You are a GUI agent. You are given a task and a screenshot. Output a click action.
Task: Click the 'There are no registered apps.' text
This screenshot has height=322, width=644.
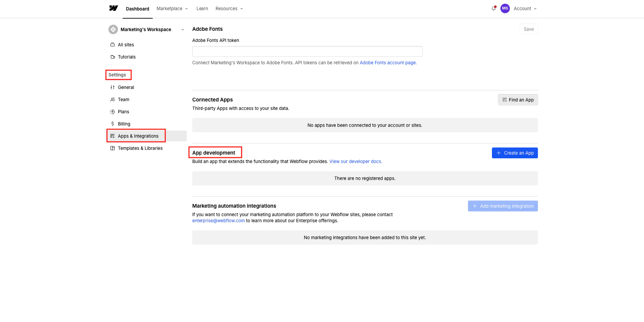[365, 178]
